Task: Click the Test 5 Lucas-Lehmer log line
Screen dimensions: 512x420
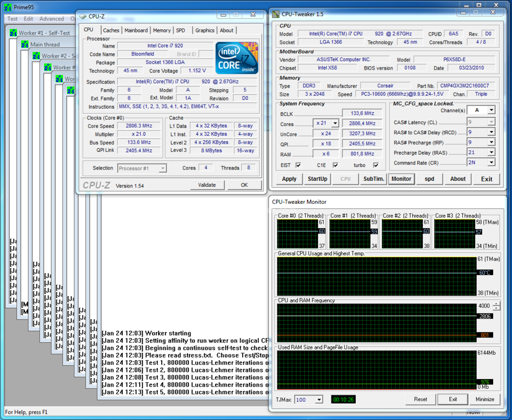Action: click(185, 392)
